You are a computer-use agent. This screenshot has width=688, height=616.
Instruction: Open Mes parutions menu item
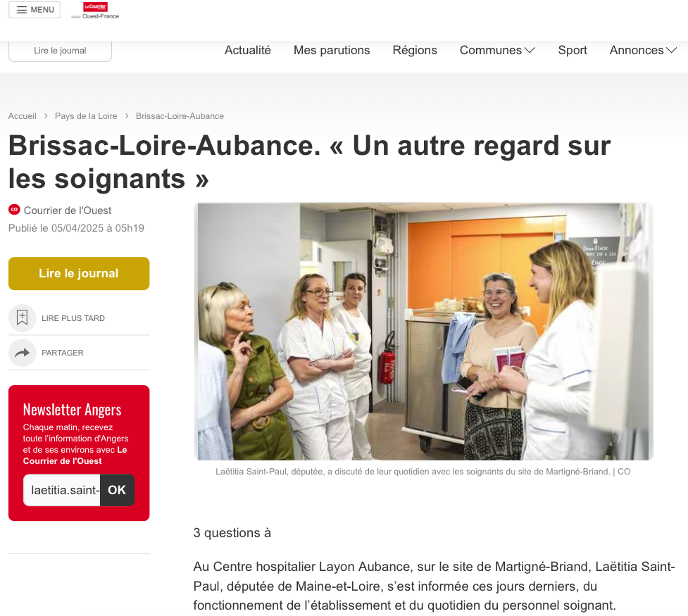point(332,51)
